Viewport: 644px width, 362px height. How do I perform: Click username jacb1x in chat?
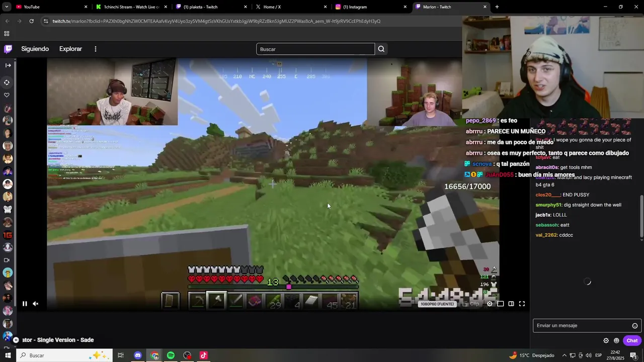[x=543, y=215]
